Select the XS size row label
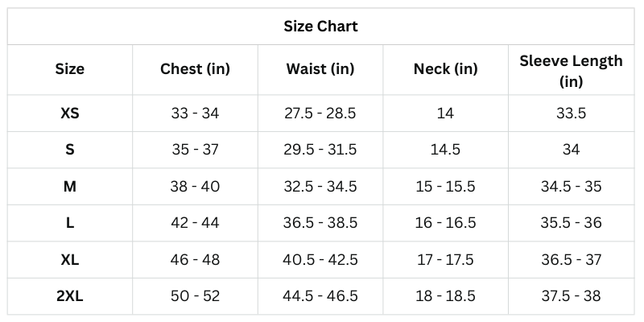 pyautogui.click(x=70, y=114)
